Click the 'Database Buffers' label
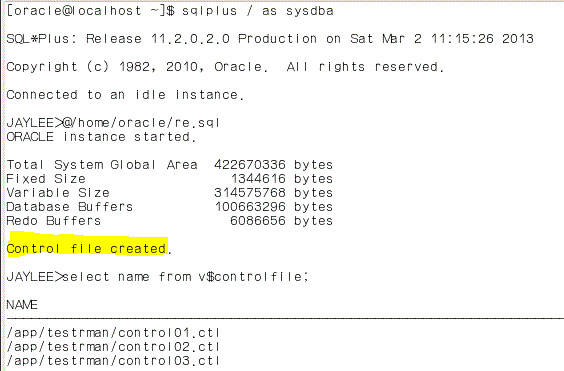The width and height of the screenshot is (564, 371). coord(70,207)
